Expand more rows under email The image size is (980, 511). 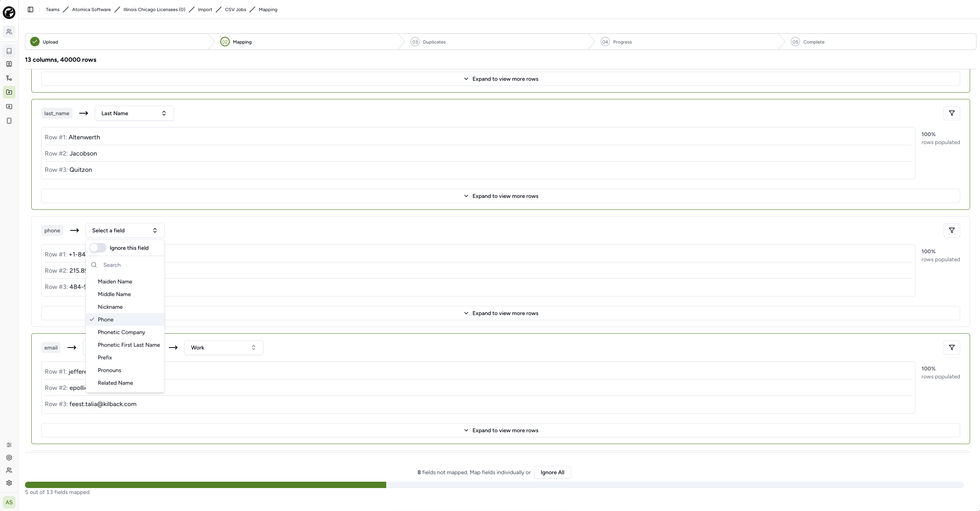tap(500, 430)
